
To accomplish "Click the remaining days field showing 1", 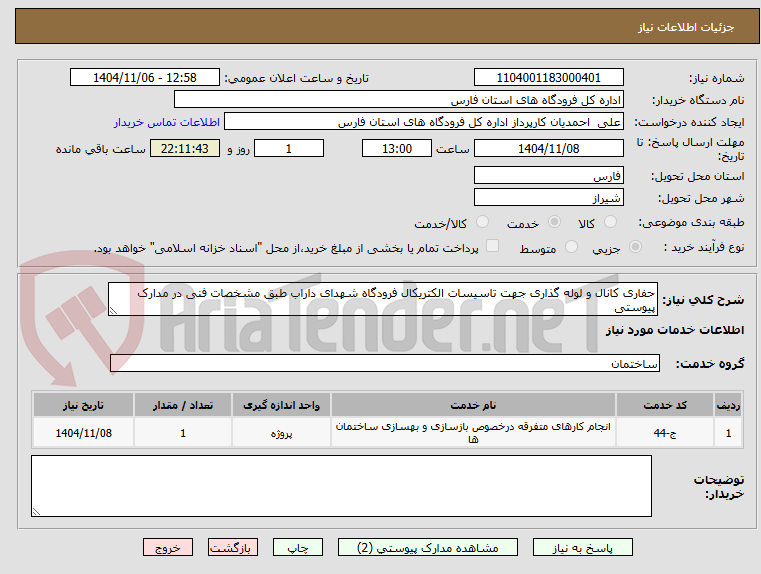I will (x=289, y=148).
